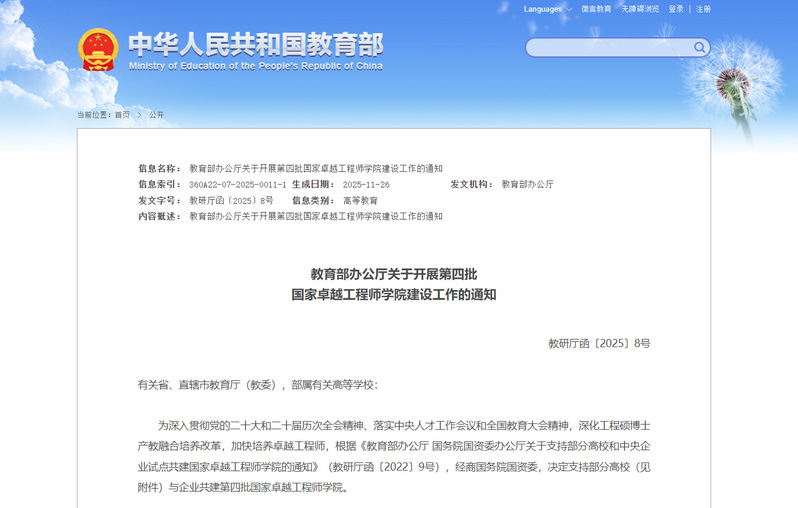Click the bold notice headline 教育部办公厅关于开展第四批

coord(399,273)
